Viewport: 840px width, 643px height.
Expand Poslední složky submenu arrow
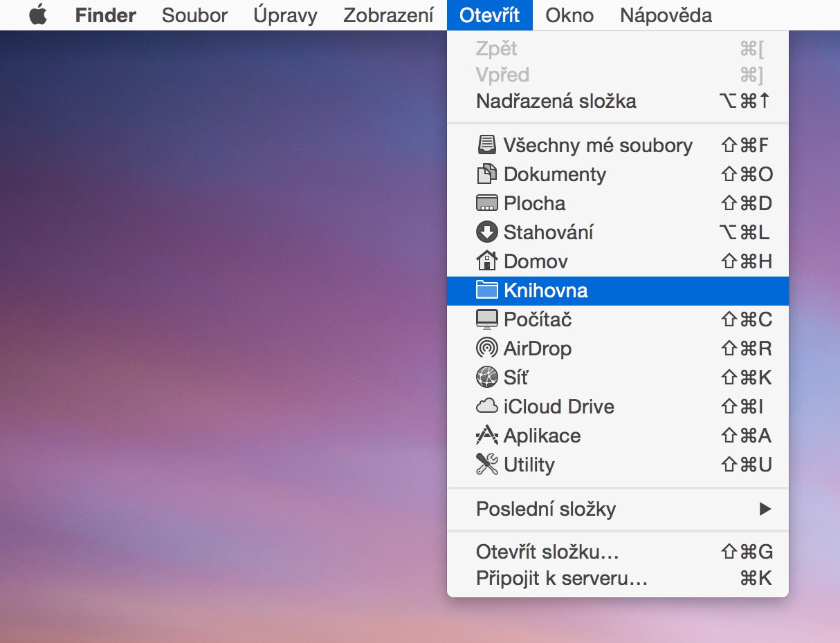pyautogui.click(x=765, y=509)
